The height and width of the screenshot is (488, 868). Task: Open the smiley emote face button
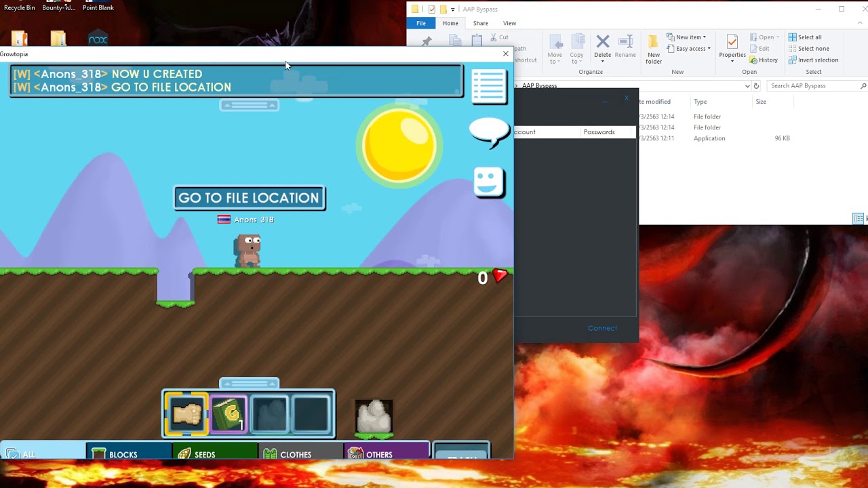(489, 182)
